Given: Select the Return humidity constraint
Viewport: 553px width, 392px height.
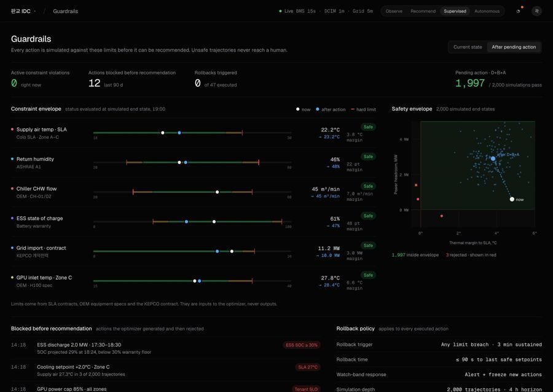Looking at the screenshot, I should point(35,159).
